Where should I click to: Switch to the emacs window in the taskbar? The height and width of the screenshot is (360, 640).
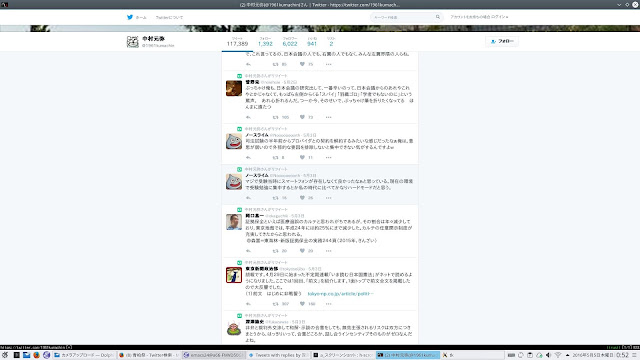(213, 355)
